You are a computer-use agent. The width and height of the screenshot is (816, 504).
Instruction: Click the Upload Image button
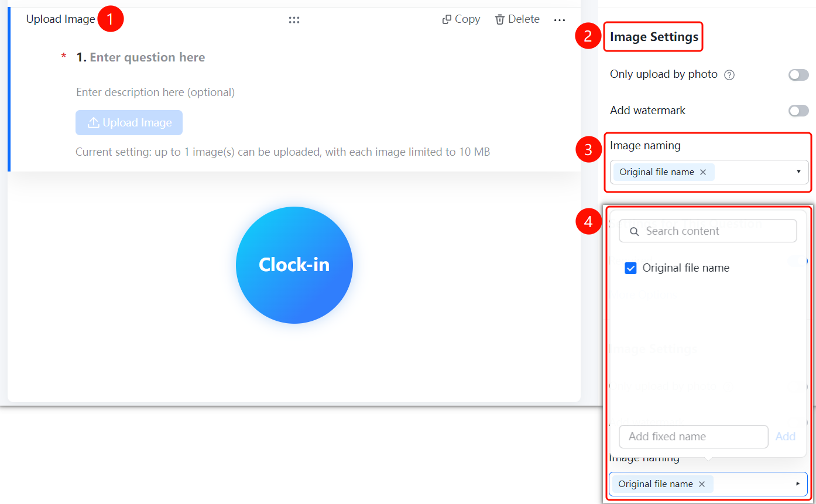pyautogui.click(x=129, y=123)
